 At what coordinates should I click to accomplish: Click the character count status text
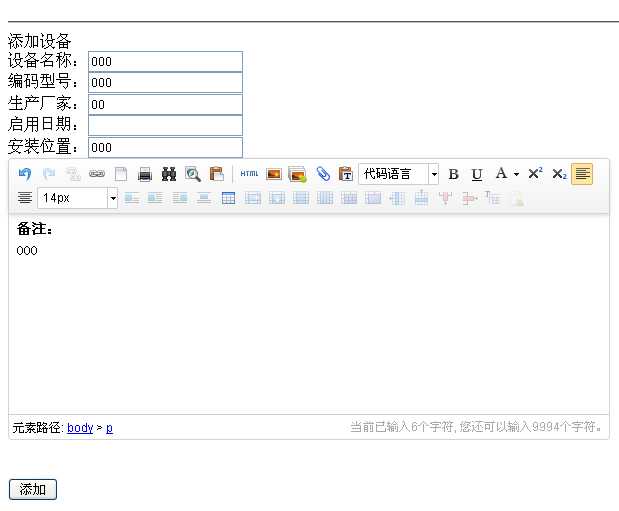click(476, 427)
